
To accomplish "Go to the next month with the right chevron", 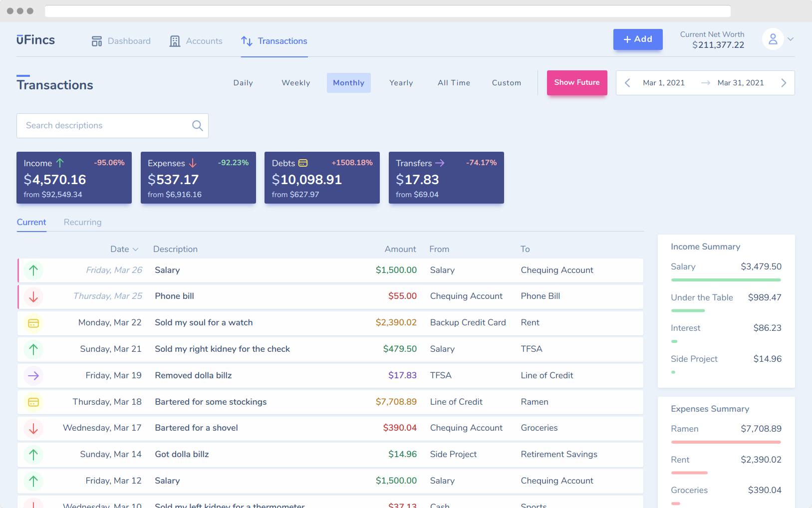I will (783, 82).
